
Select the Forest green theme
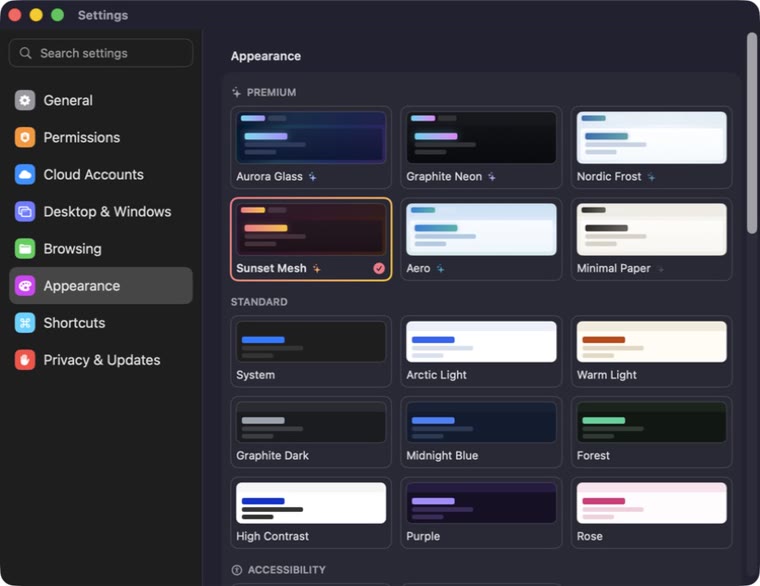[x=651, y=432]
